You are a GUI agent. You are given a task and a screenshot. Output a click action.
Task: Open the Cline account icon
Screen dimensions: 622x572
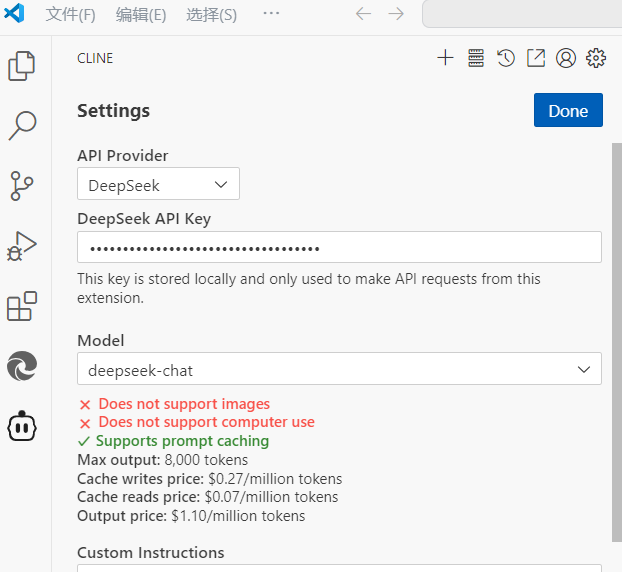coord(566,58)
